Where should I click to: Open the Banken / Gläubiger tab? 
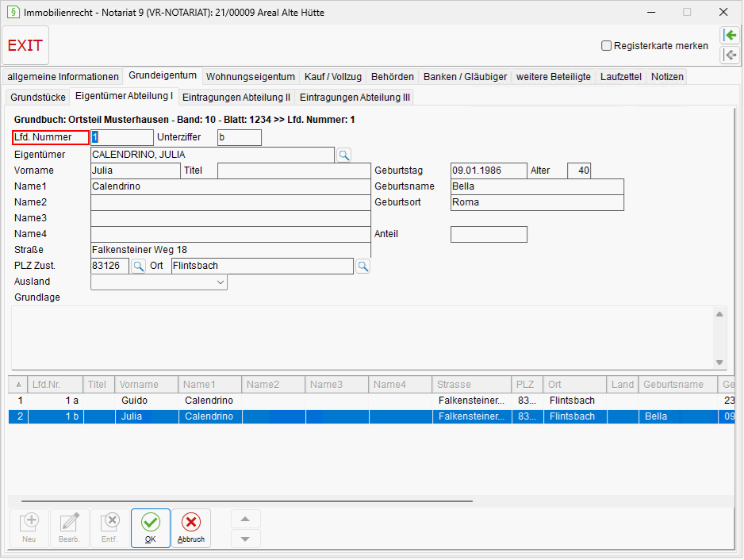click(466, 77)
